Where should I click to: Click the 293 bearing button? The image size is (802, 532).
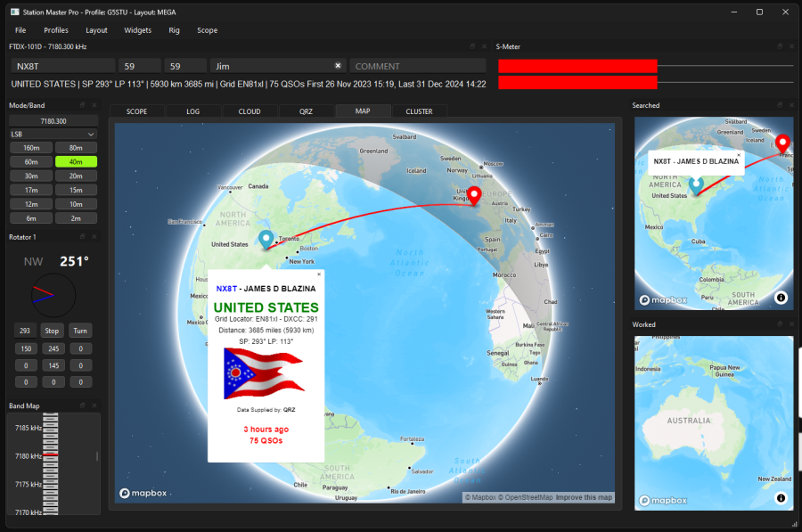point(25,331)
